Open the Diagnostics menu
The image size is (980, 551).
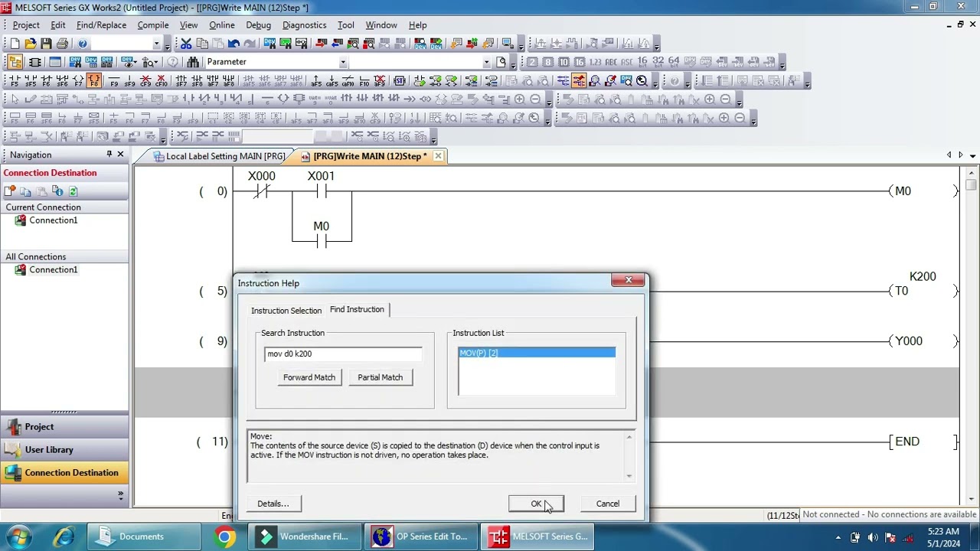pyautogui.click(x=304, y=25)
